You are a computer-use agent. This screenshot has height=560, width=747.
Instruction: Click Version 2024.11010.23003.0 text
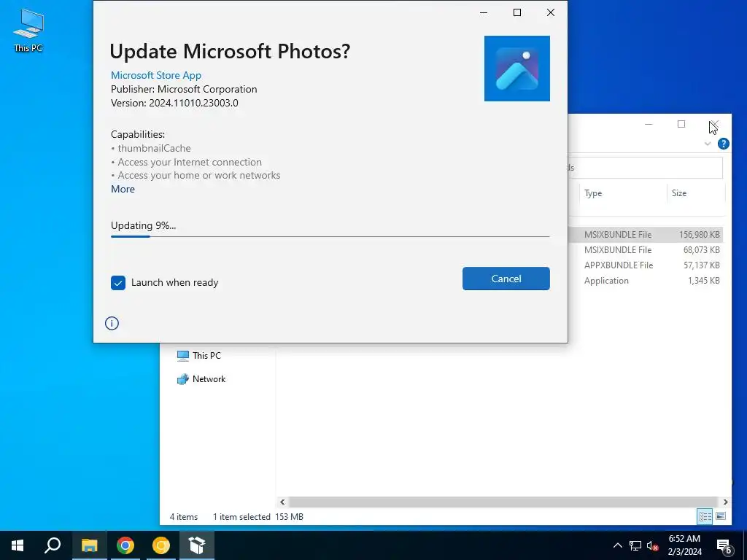174,103
